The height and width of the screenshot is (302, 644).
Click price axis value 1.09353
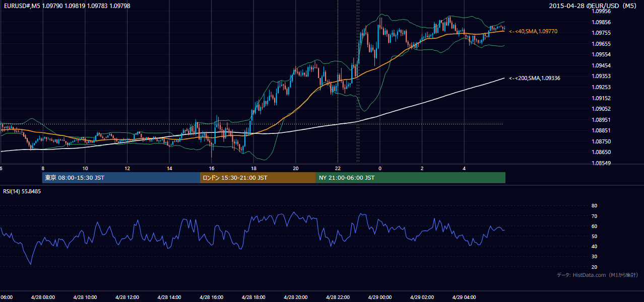(601, 76)
